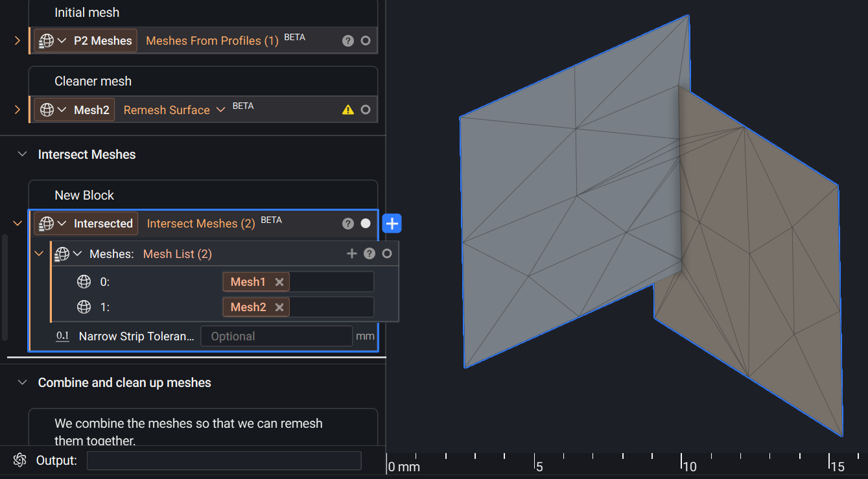Toggle visibility circle of Intersected block
This screenshot has width=868, height=479.
point(366,224)
